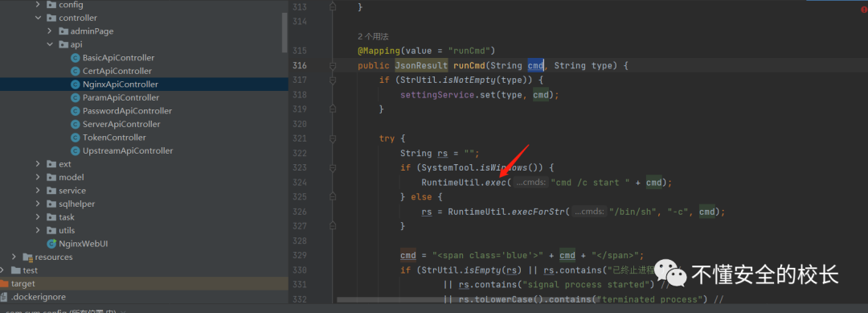Toggle code fold at line 316
This screenshot has height=313, width=868.
point(333,66)
